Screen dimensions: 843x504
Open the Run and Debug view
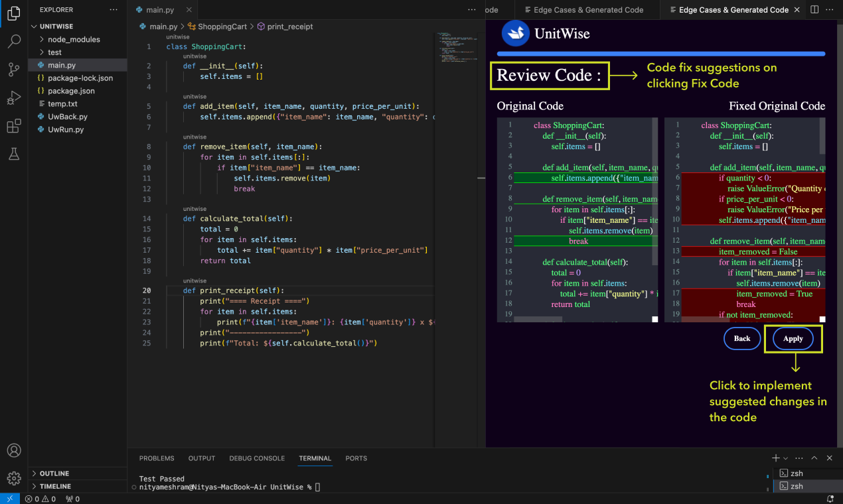pyautogui.click(x=13, y=98)
